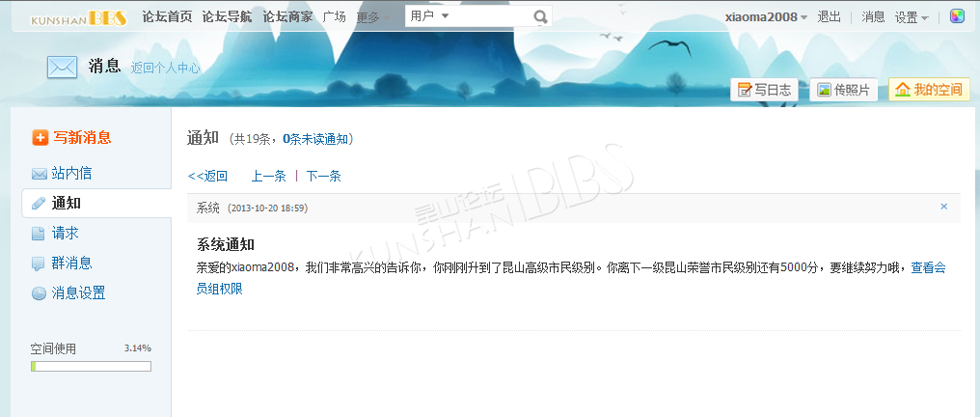Click the Kunshan BBS logo
This screenshot has height=417, width=980.
pos(79,18)
